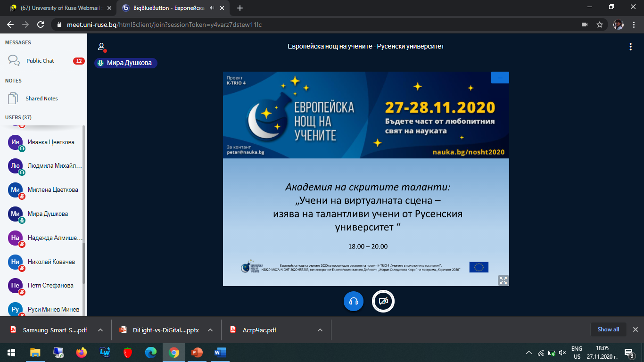Toggle the user list panel icon
This screenshot has width=644, height=362.
pos(101,47)
